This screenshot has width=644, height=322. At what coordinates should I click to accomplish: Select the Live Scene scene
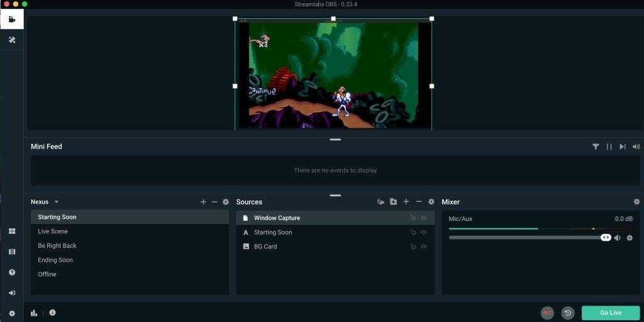click(53, 231)
